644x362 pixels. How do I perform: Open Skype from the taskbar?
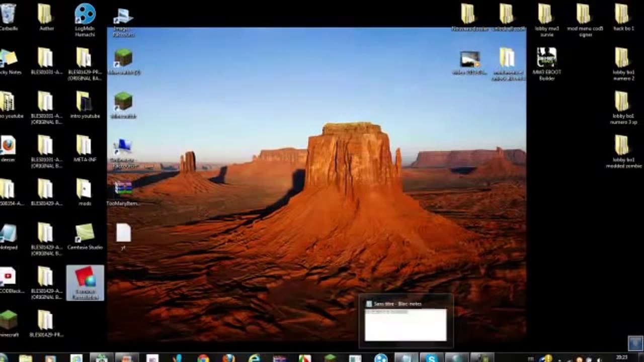tap(431, 358)
